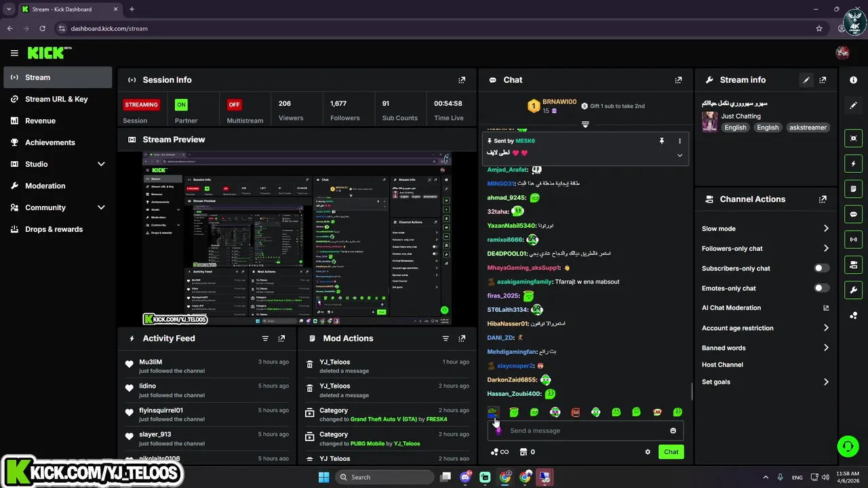Bookmark this page with the star

(819, 28)
